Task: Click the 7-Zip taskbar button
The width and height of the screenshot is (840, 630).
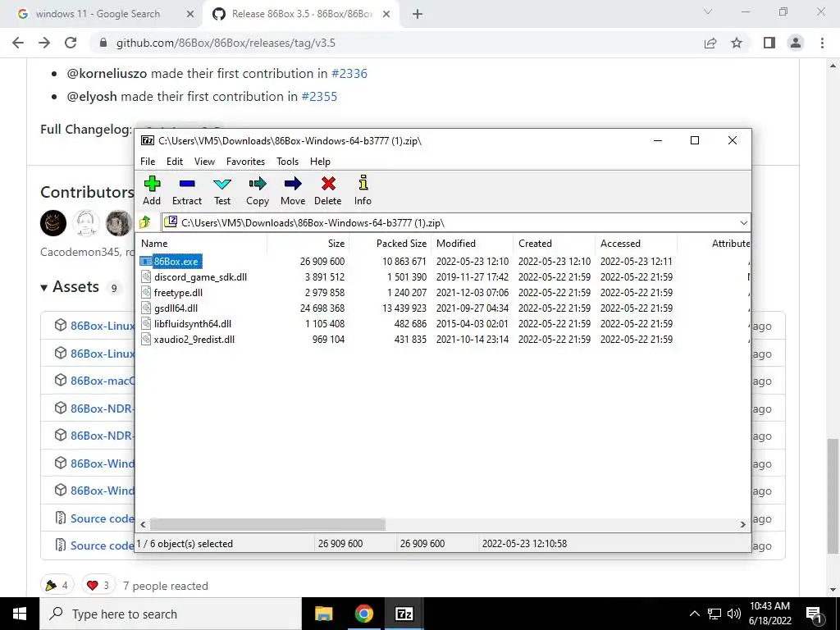Action: tap(404, 614)
